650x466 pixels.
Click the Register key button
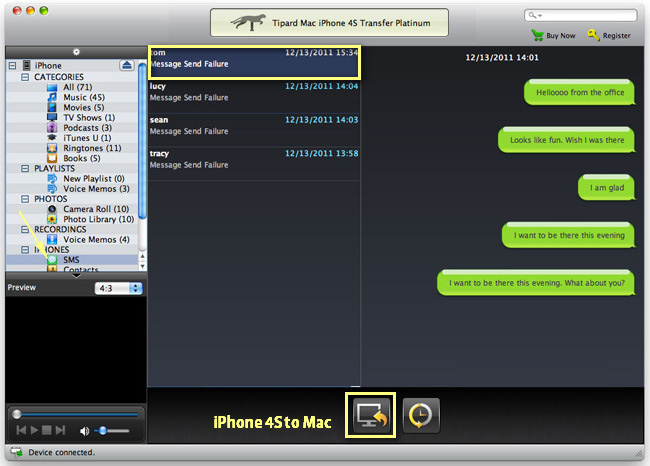pyautogui.click(x=609, y=36)
